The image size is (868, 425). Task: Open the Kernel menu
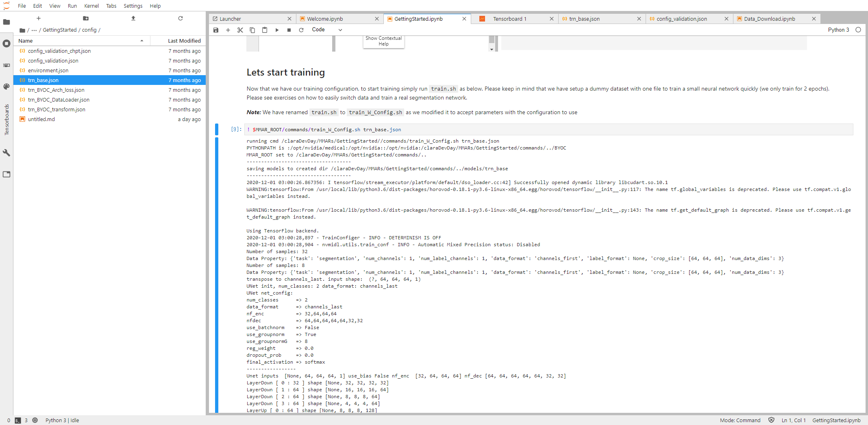click(x=91, y=6)
